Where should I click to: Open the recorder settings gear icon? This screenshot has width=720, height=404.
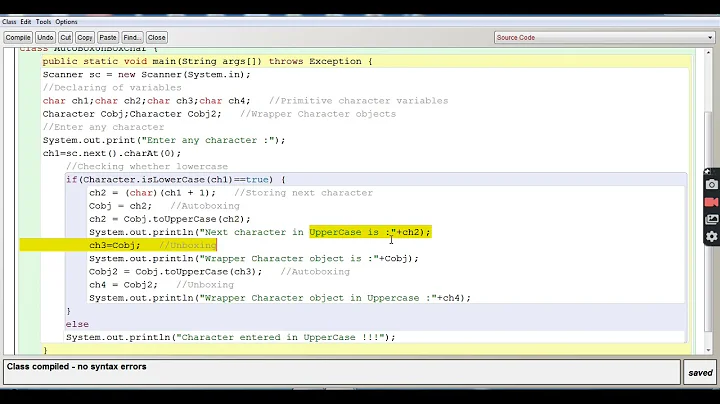(x=711, y=237)
